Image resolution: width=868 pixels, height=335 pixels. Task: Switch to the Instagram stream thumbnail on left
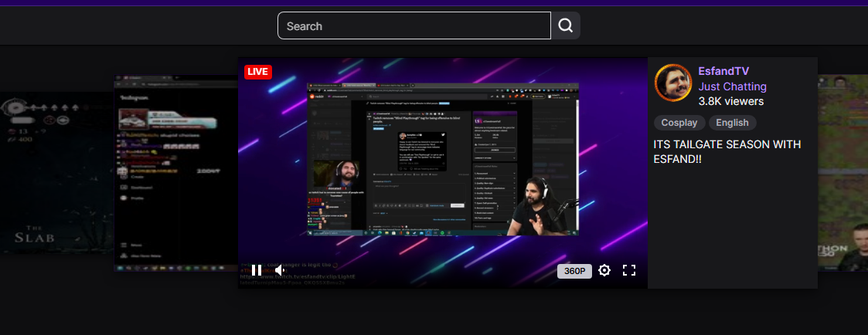point(176,173)
